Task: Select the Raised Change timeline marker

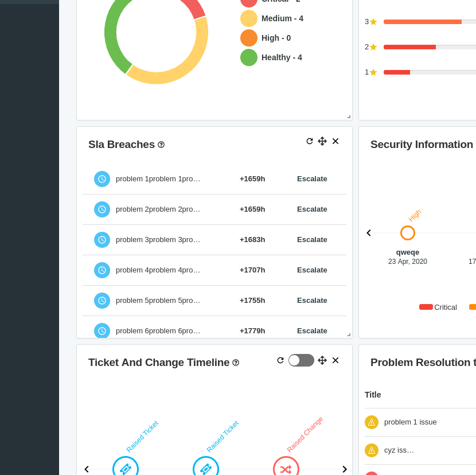Action: pos(286,467)
